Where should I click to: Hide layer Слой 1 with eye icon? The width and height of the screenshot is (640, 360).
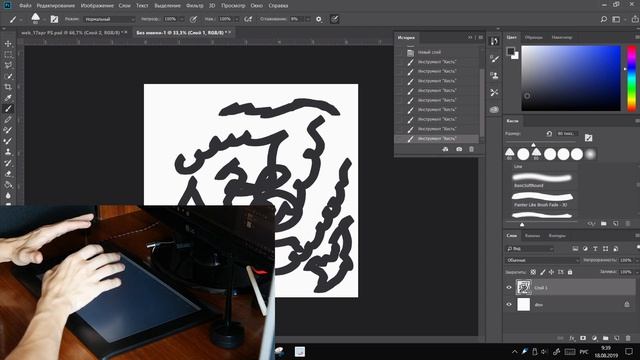(x=509, y=287)
